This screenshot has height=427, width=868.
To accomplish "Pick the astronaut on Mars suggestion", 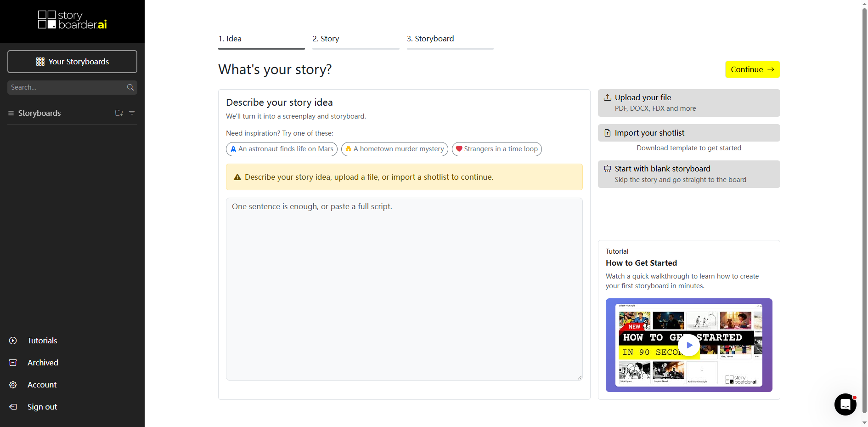I will point(282,149).
